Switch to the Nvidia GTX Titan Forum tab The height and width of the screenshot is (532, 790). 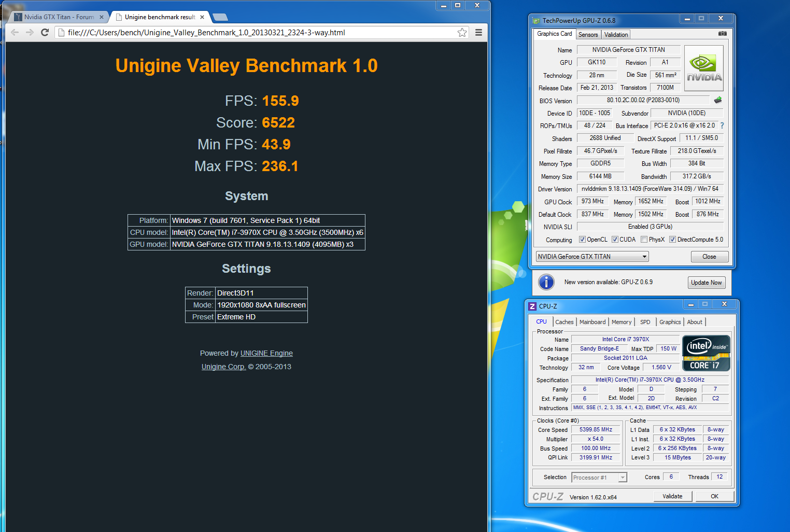click(59, 17)
